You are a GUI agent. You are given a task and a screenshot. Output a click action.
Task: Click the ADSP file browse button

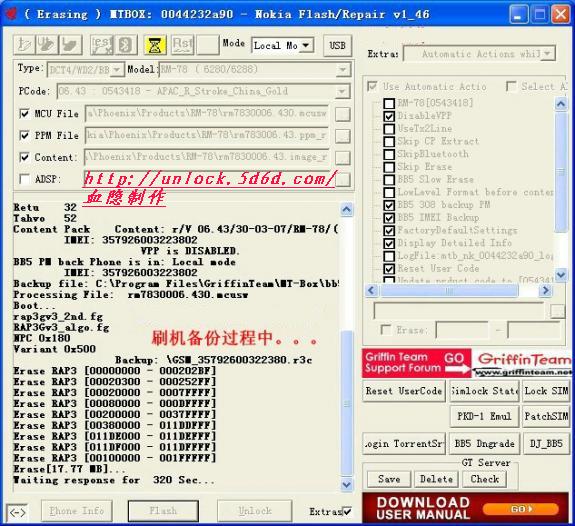[343, 180]
